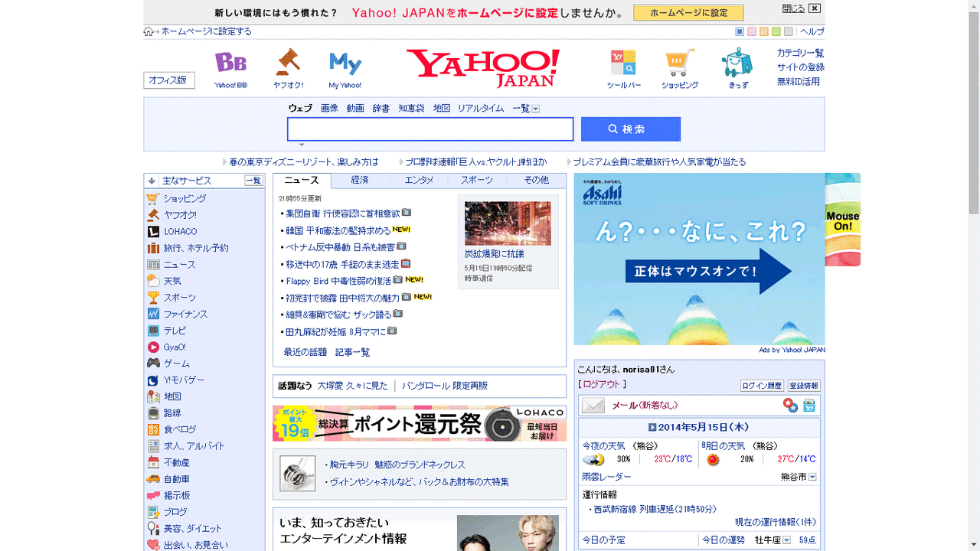
Task: Click the ゲーム controller icon
Action: pyautogui.click(x=153, y=364)
